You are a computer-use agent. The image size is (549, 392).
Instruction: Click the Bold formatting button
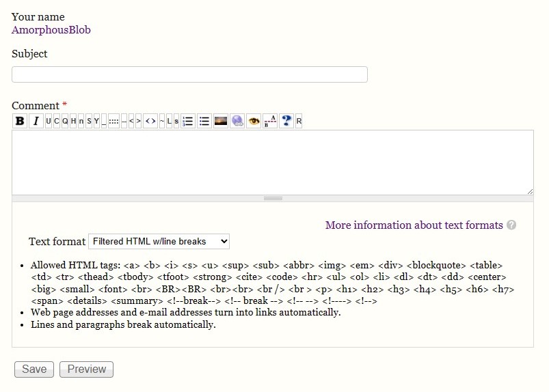(20, 121)
